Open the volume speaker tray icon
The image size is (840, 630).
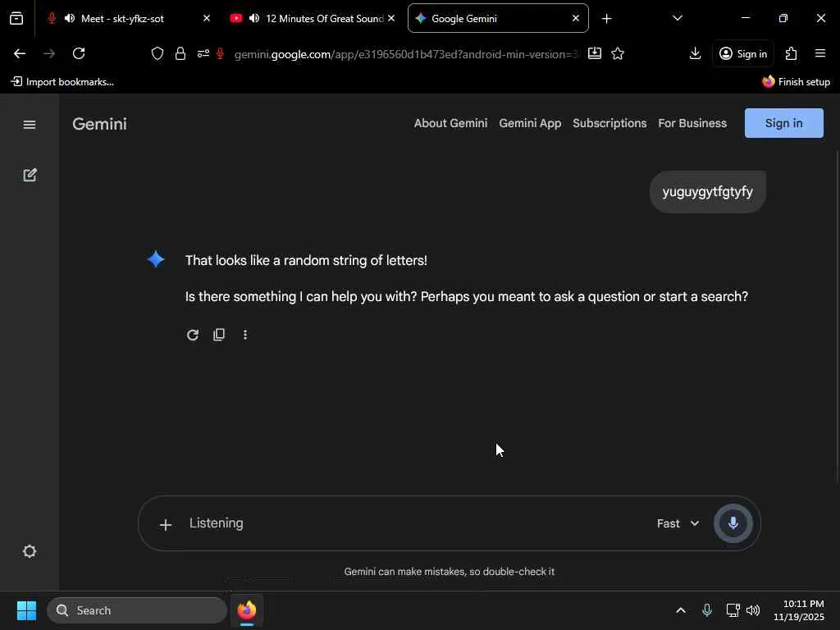click(753, 610)
